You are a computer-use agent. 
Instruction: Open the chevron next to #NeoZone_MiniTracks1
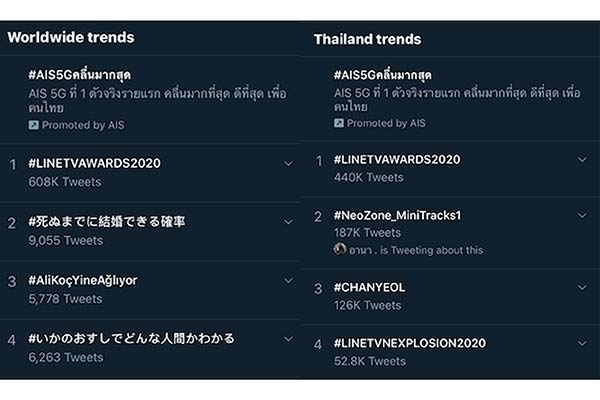coord(582,216)
